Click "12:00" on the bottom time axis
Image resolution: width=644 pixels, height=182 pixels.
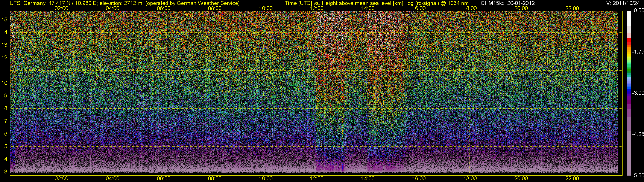coord(317,179)
